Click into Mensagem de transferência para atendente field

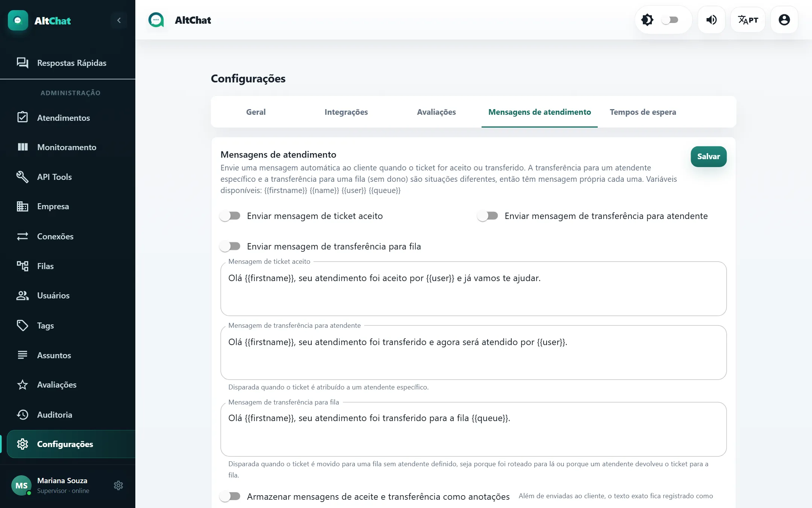(x=473, y=353)
